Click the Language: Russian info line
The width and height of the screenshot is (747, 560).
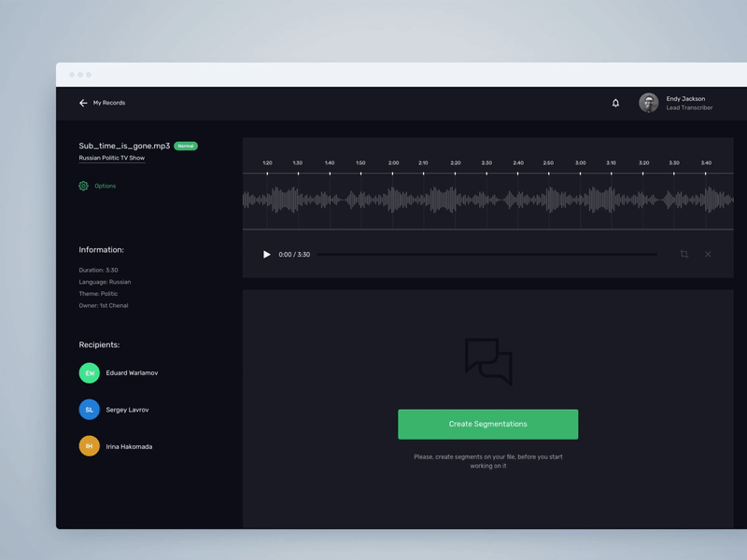click(105, 282)
